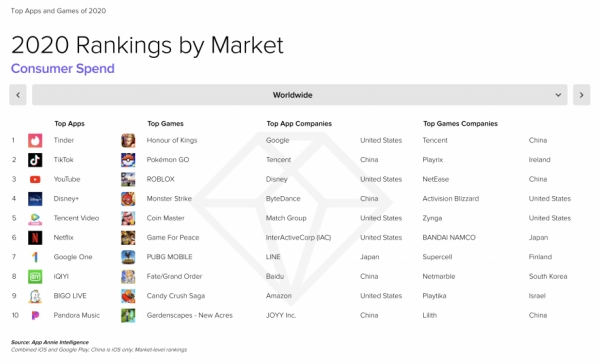
Task: Click the TikTok app icon
Action: (35, 160)
